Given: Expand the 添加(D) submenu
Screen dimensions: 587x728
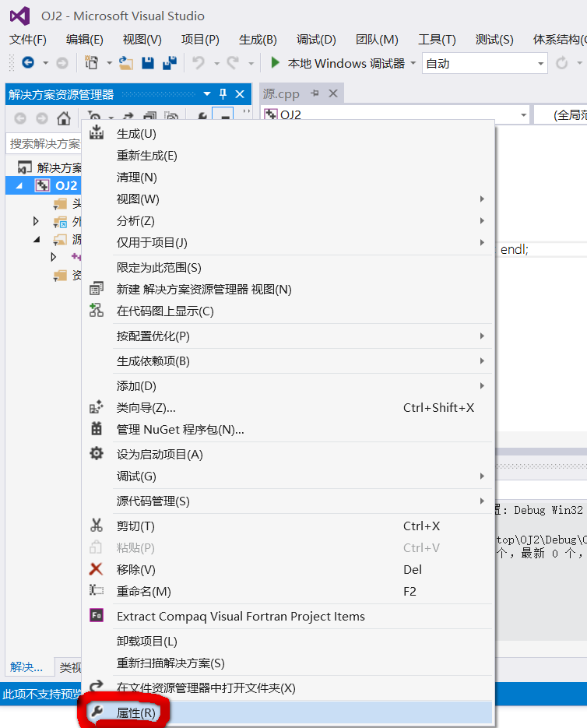Looking at the screenshot, I should point(287,386).
